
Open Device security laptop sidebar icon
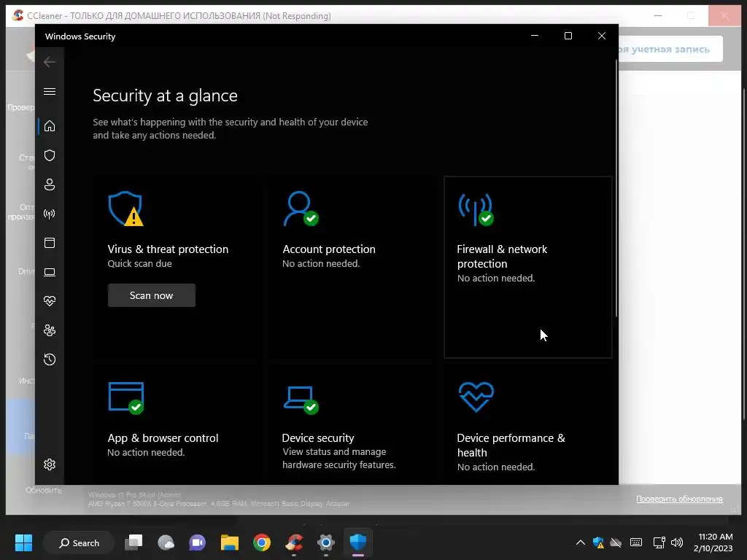50,273
